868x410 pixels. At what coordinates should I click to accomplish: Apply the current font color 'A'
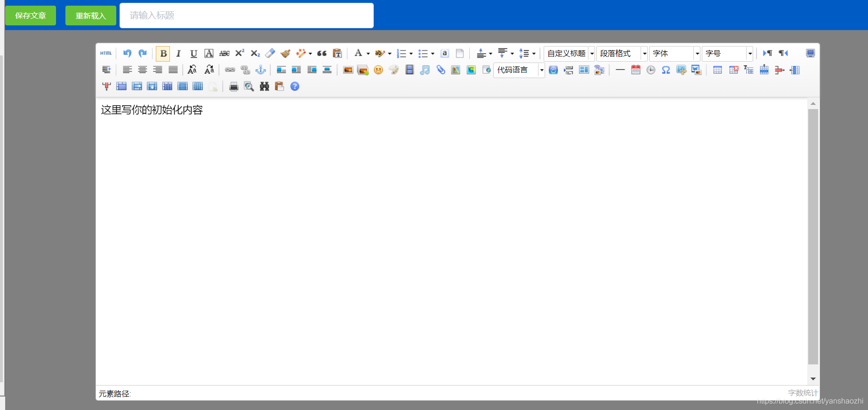[358, 53]
